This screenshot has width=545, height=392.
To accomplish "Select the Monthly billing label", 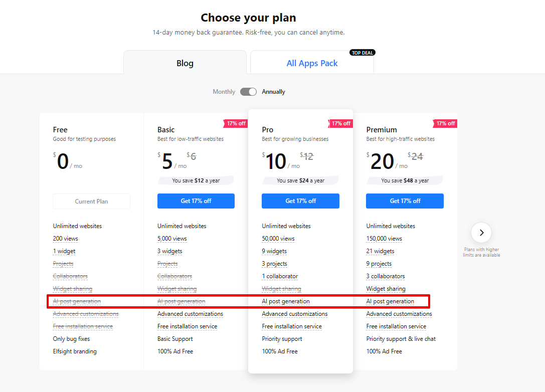I will coord(224,92).
